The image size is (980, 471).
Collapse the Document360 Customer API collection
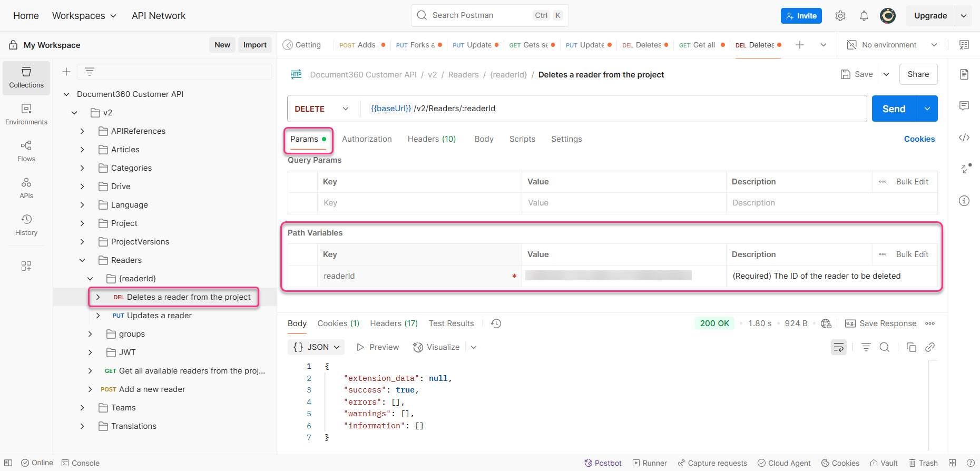point(66,94)
